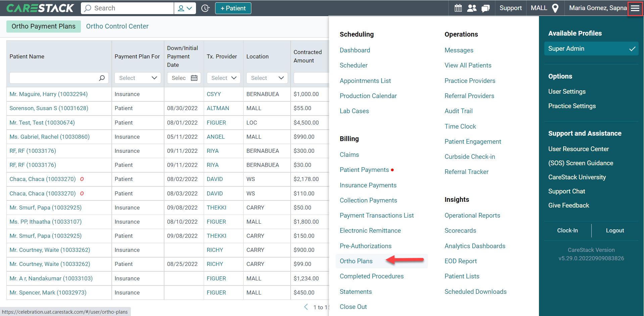Click the Contracted Amount filter input
644x316 pixels.
pos(311,78)
